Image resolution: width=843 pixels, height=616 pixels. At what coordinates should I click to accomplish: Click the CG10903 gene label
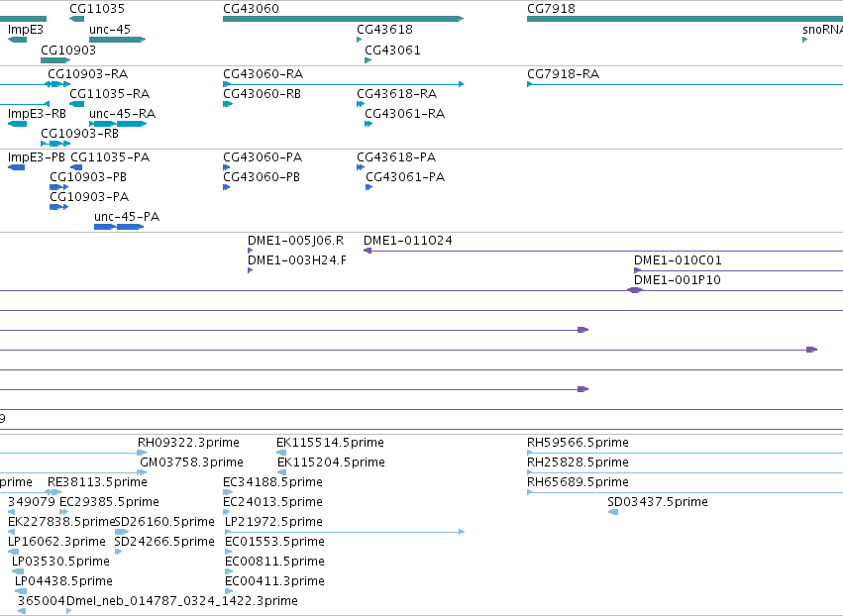[x=68, y=51]
